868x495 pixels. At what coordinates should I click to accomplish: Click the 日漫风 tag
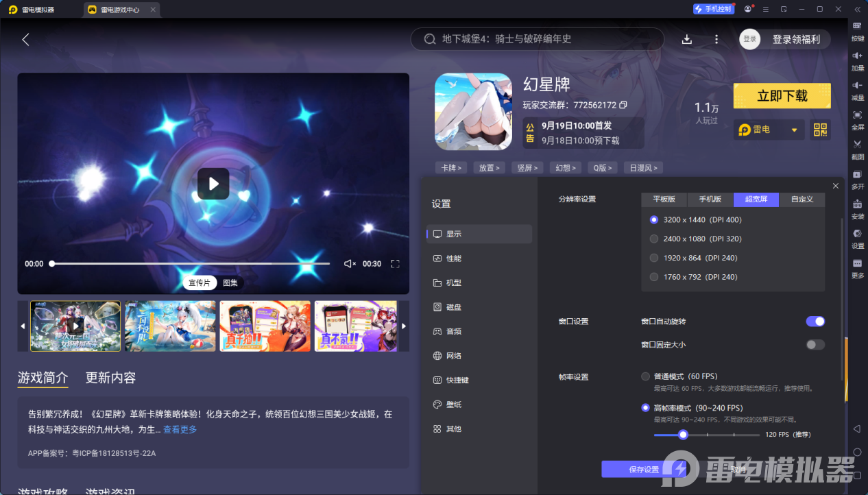(643, 167)
